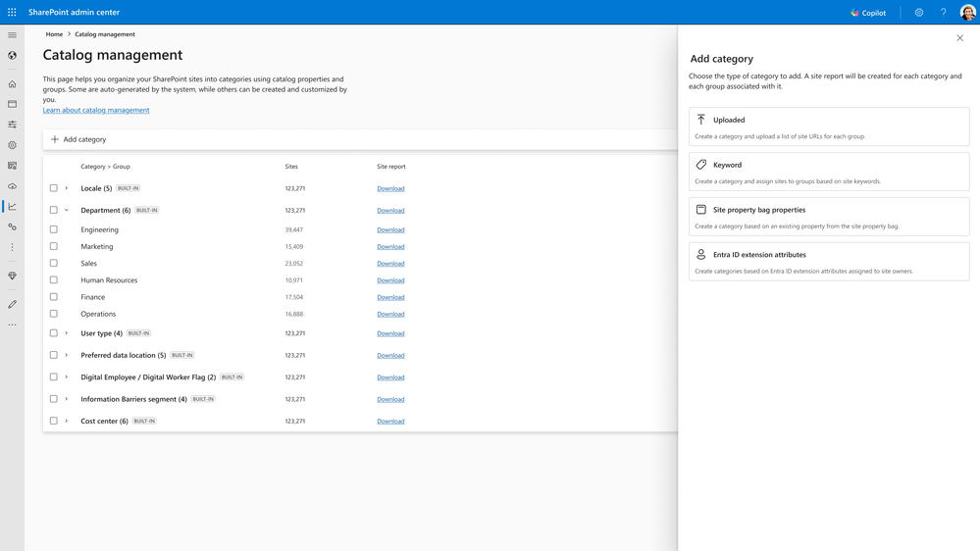Check the Cost center checkbox
Screen dimensions: 980x551
point(54,421)
